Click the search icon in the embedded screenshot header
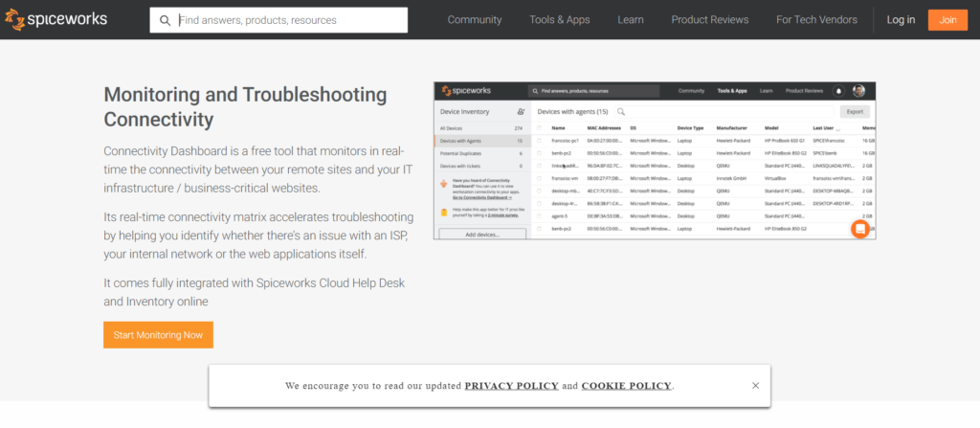980x428 pixels. pos(536,91)
